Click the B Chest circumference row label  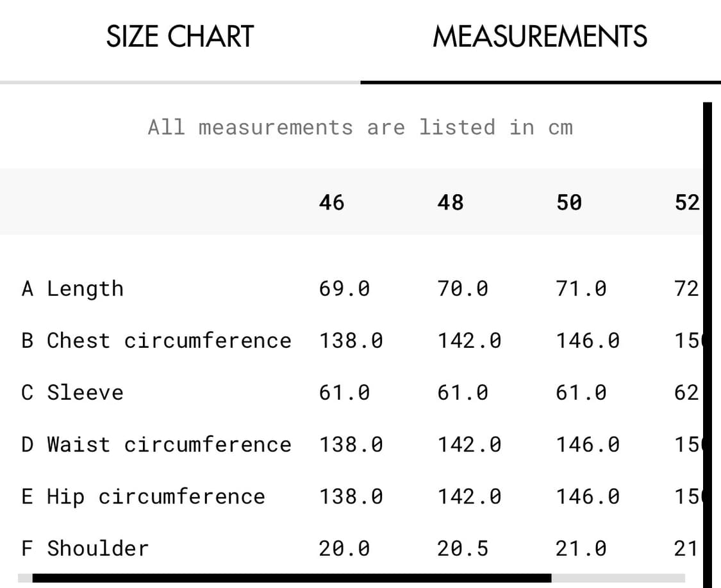point(156,341)
